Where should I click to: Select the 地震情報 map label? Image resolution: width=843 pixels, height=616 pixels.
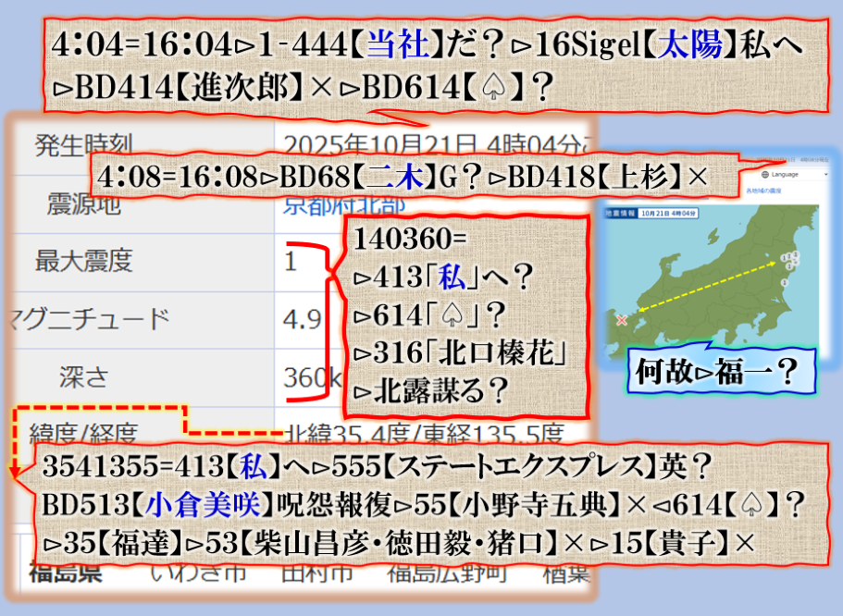622,213
